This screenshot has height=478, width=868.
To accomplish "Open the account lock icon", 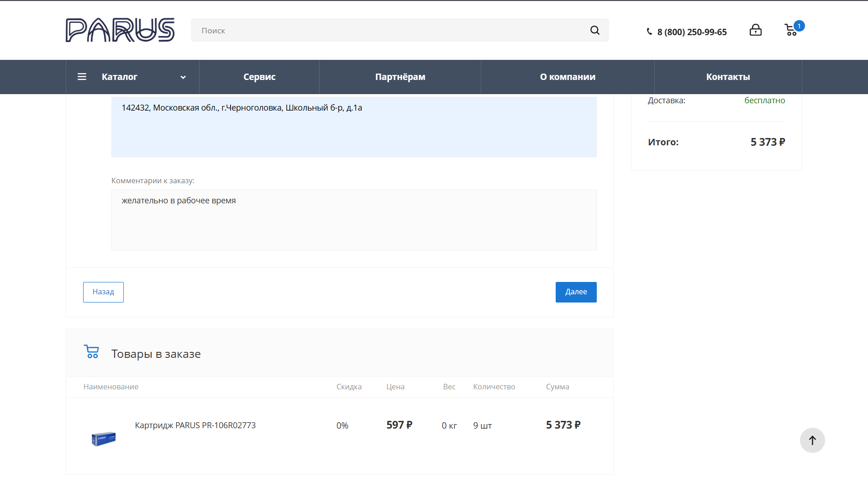I will point(755,30).
